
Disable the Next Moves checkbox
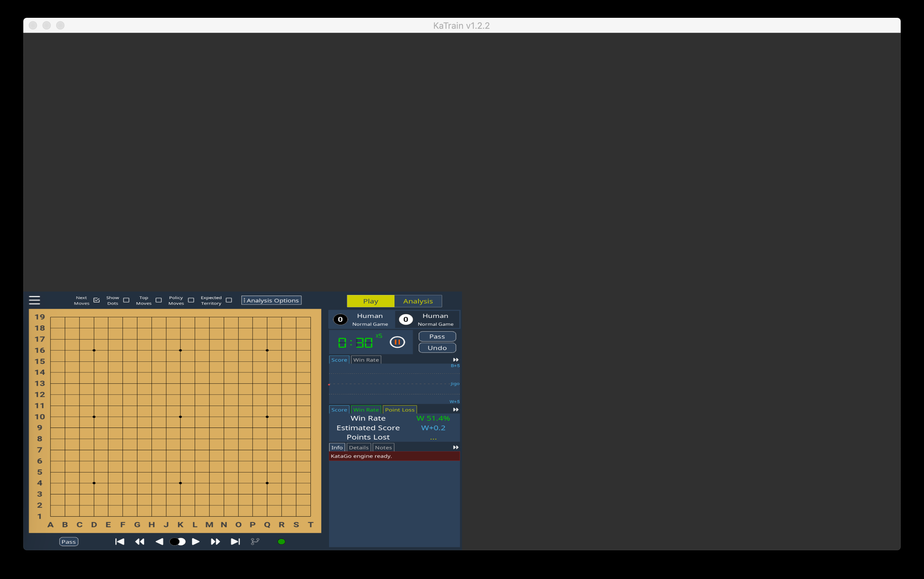point(97,300)
